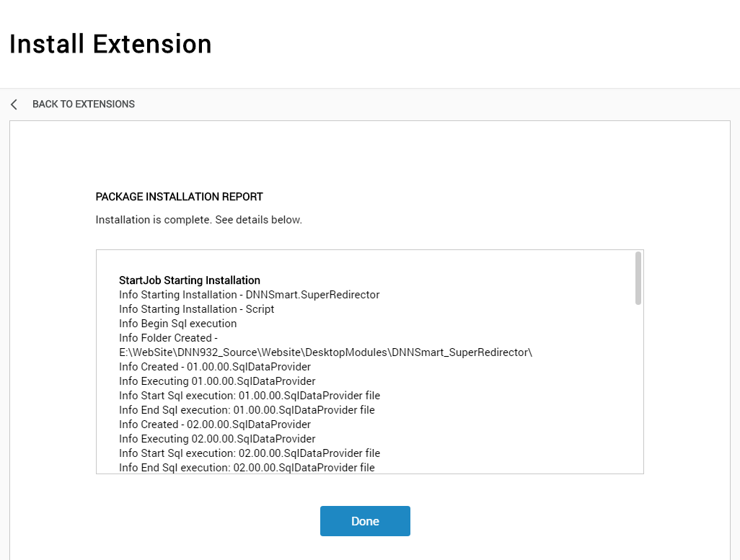Viewport: 740px width, 560px height.
Task: Click the DNNSmart.SuperRedirector log line
Action: pyautogui.click(x=249, y=295)
